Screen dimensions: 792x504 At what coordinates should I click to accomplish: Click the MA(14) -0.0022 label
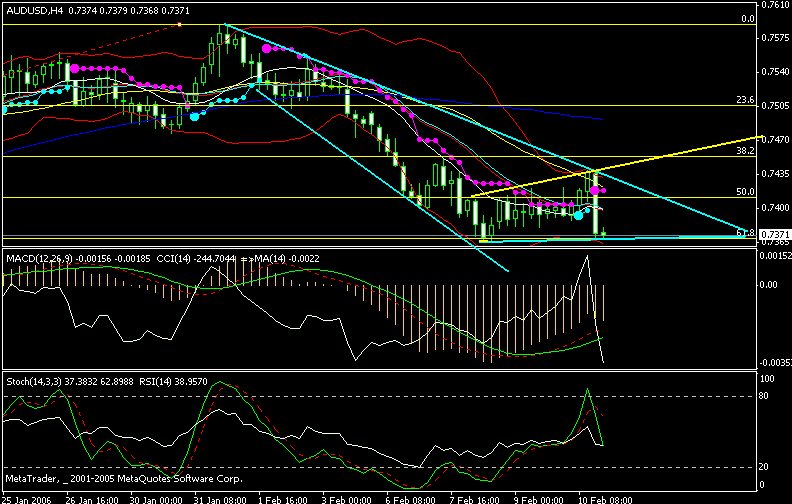click(x=287, y=259)
